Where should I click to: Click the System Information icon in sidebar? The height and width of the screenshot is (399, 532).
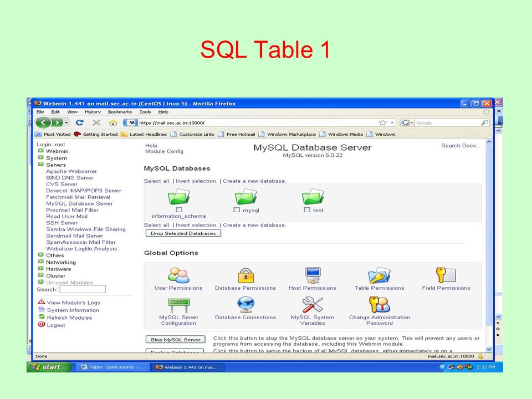pyautogui.click(x=42, y=309)
